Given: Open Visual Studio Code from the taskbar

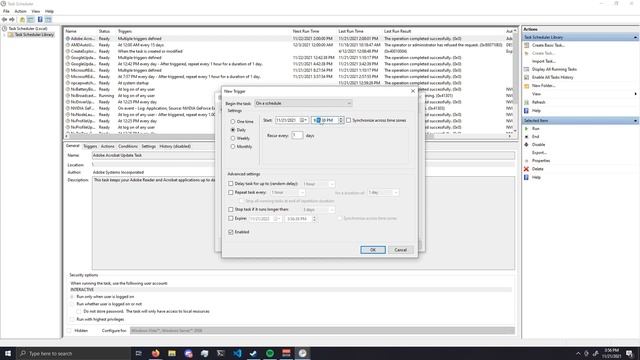Looking at the screenshot, I should pyautogui.click(x=237, y=353).
